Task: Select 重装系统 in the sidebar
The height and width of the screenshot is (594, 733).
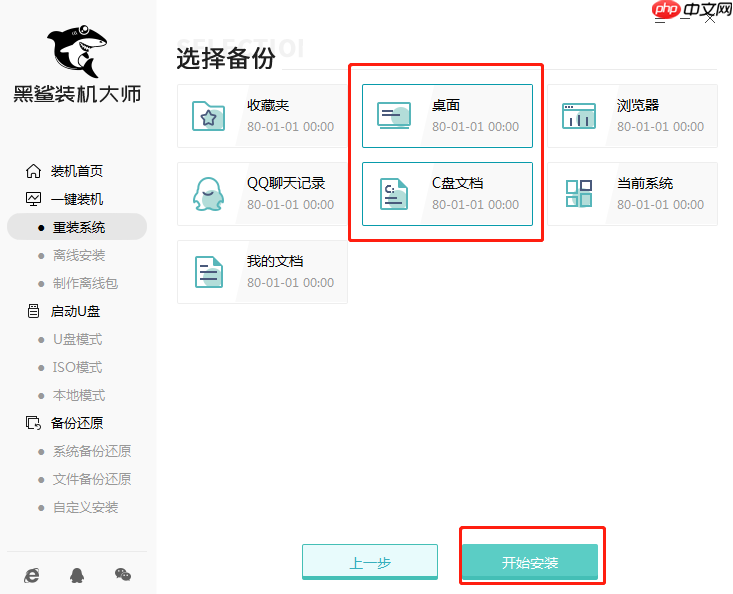Action: tap(77, 227)
